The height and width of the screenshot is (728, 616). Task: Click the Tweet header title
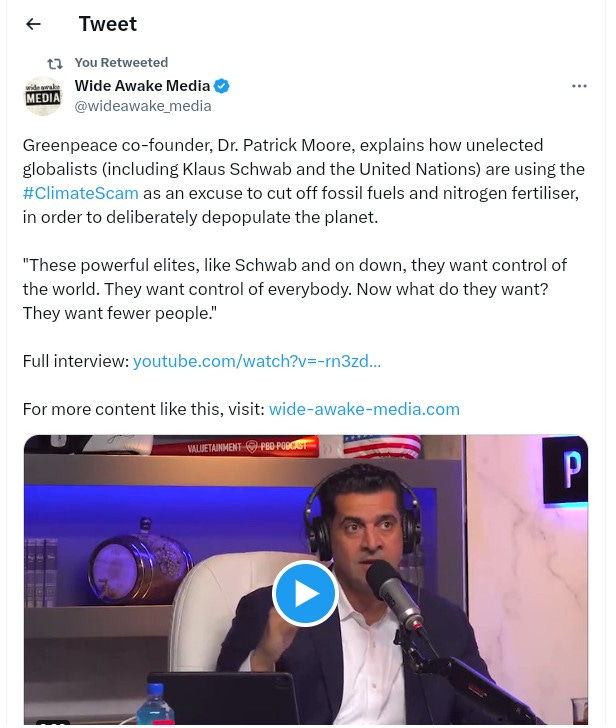click(x=108, y=24)
